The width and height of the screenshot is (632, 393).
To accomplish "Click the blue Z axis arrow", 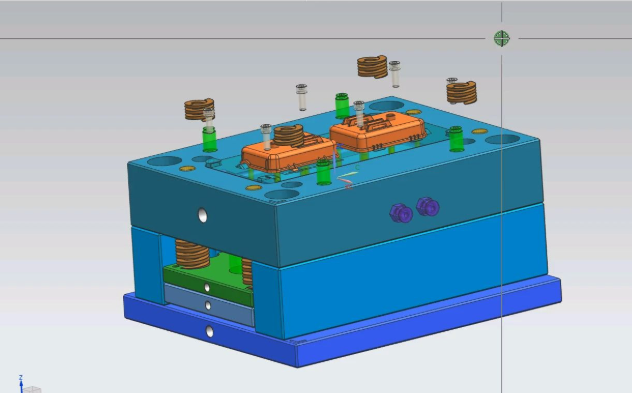I will (x=21, y=383).
